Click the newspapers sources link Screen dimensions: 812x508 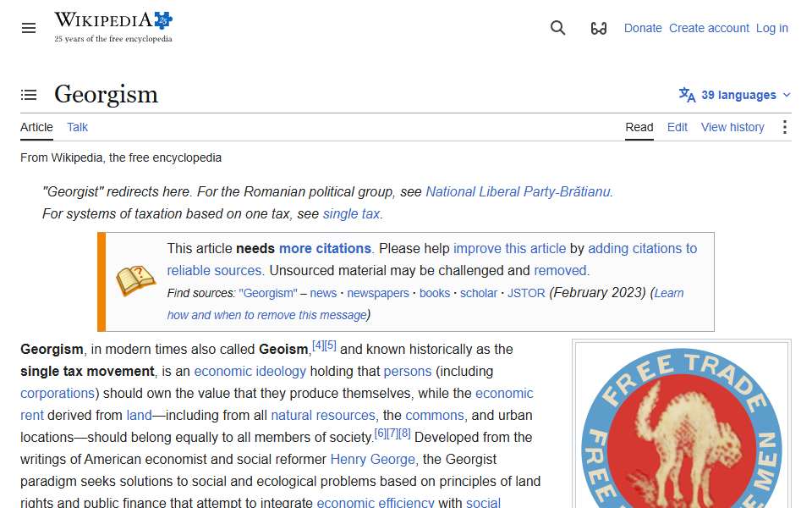coord(377,293)
